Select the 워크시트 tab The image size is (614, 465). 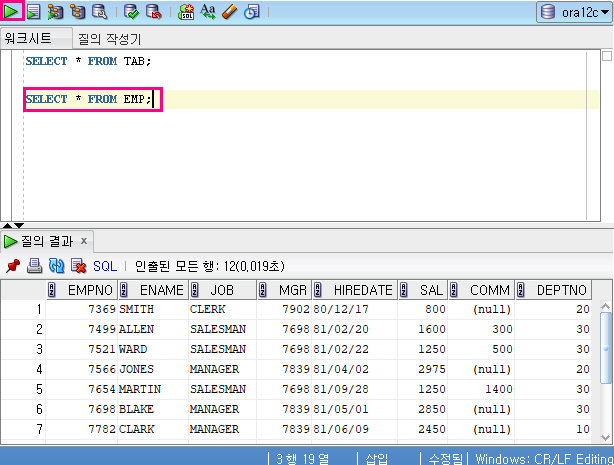point(28,38)
